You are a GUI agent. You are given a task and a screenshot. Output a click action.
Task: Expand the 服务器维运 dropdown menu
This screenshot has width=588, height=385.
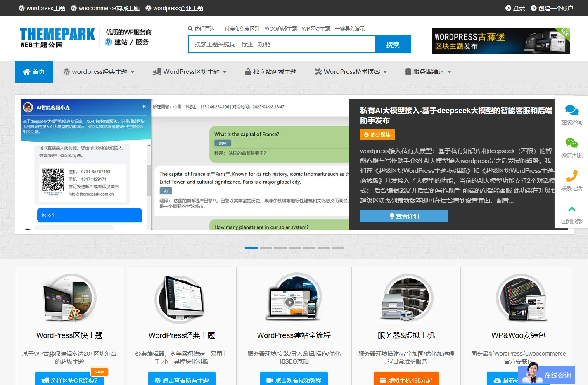click(450, 72)
